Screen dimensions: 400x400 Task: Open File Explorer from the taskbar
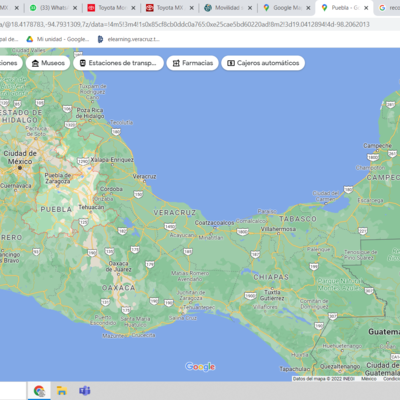pyautogui.click(x=62, y=391)
